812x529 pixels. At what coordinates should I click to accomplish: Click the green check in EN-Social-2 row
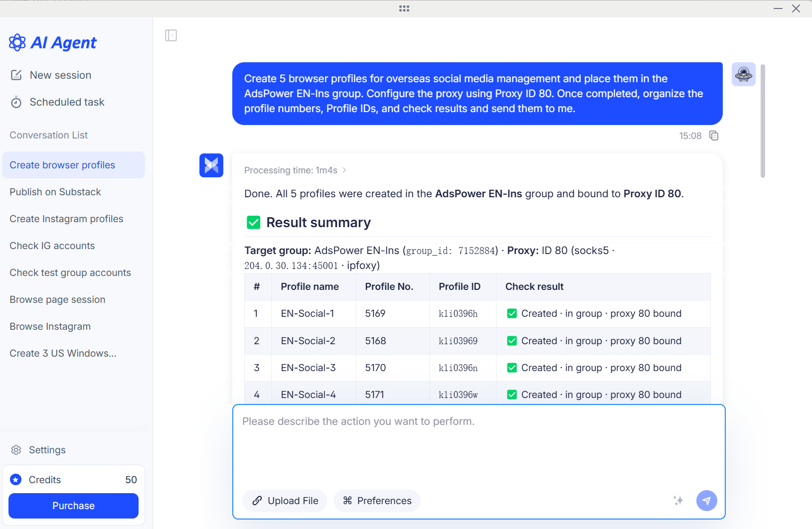tap(512, 341)
